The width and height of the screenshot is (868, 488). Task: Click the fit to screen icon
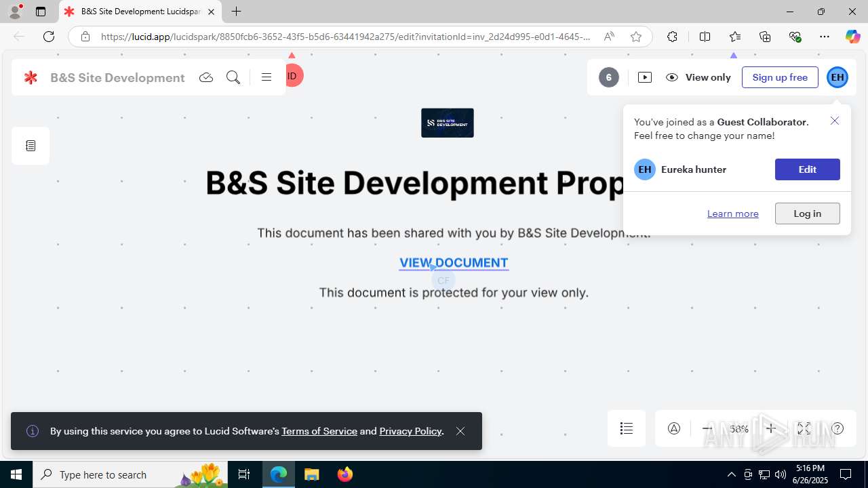pyautogui.click(x=804, y=428)
